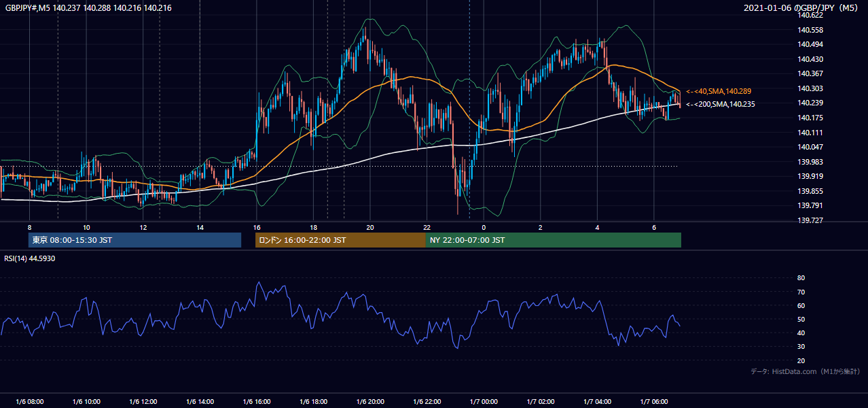Click the RSI(14) 44.5930 indicator label
Screen dimensions: 868x408
[x=30, y=258]
